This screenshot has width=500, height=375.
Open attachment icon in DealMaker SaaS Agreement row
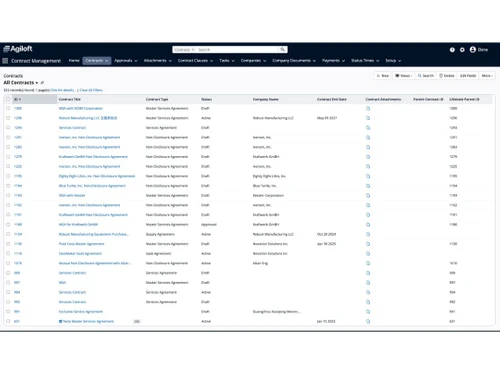[368, 253]
